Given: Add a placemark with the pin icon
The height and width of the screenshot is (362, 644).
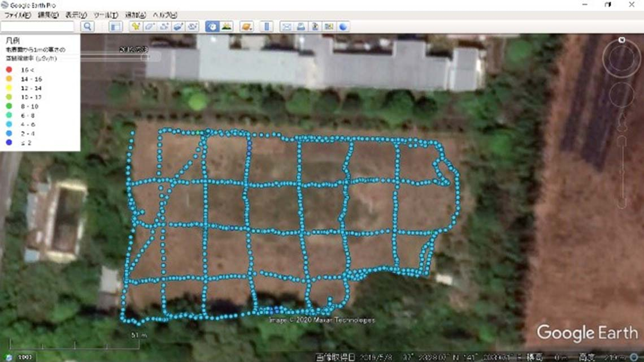Looking at the screenshot, I should point(136,26).
